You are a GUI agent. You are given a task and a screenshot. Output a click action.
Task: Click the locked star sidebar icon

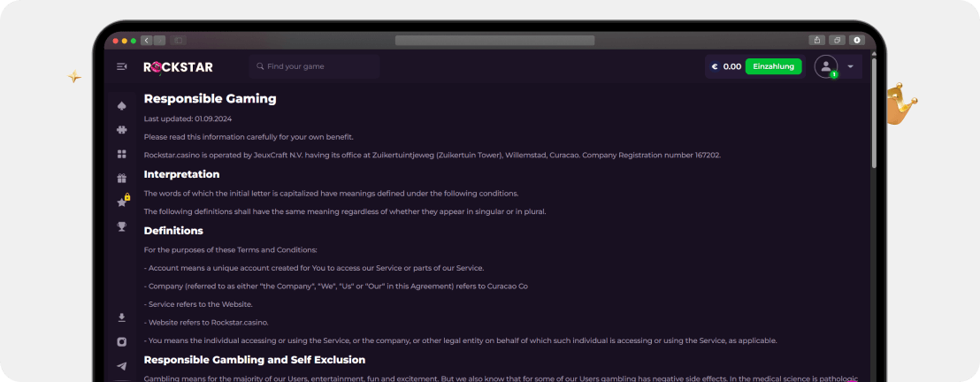pyautogui.click(x=122, y=202)
